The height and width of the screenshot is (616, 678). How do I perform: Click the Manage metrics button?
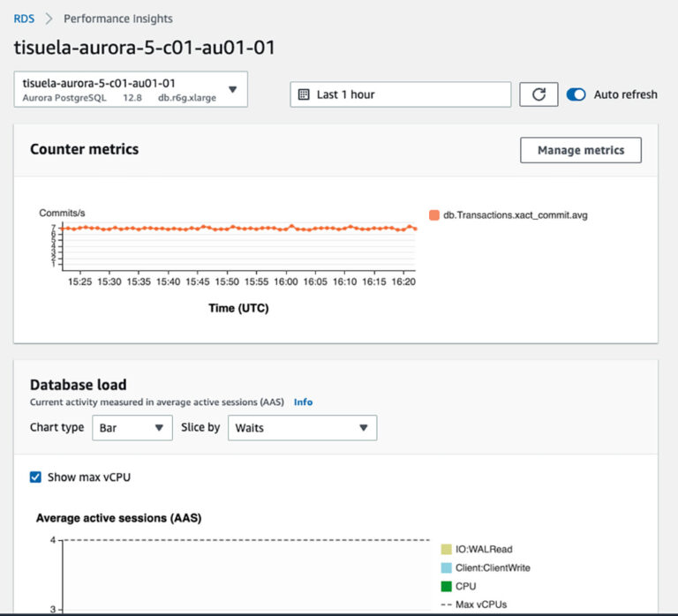pyautogui.click(x=581, y=150)
